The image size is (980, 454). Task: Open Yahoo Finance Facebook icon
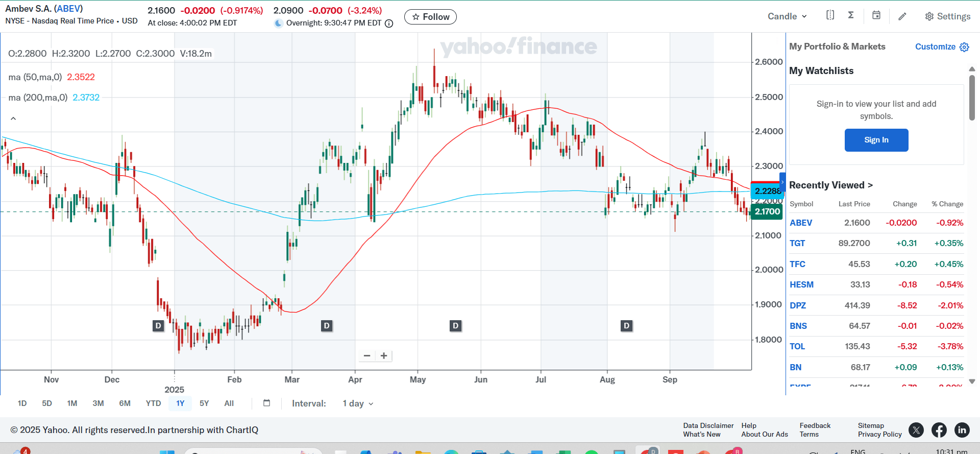pyautogui.click(x=939, y=430)
